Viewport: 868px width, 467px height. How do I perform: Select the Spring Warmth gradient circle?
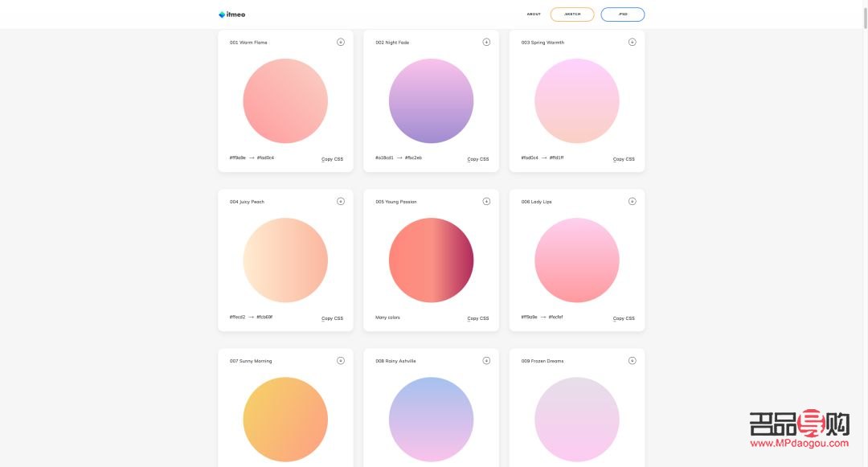(x=576, y=101)
